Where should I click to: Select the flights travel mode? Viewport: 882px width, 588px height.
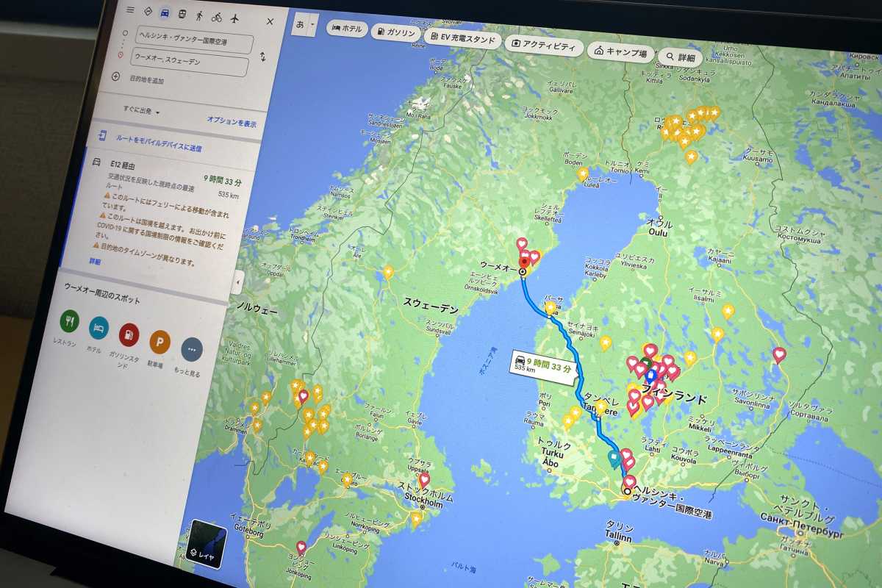235,18
